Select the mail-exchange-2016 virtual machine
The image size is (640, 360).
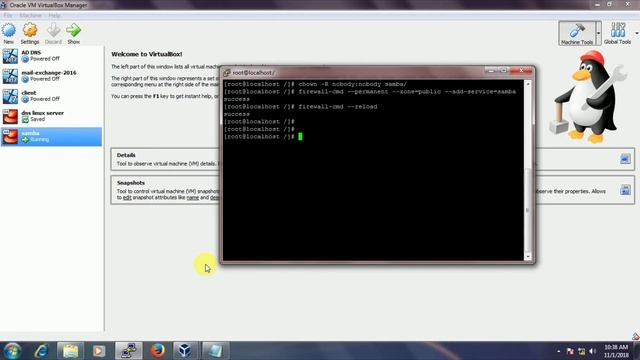(51, 76)
